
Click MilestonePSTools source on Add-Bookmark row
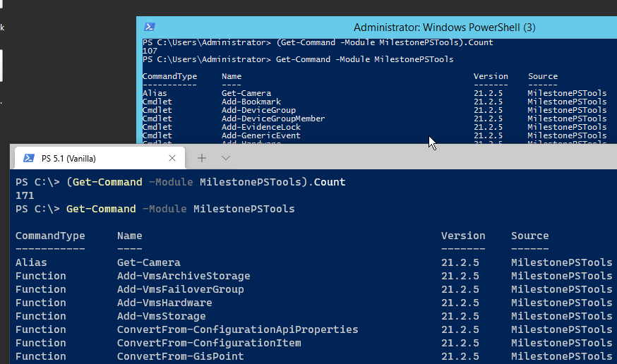pyautogui.click(x=567, y=102)
